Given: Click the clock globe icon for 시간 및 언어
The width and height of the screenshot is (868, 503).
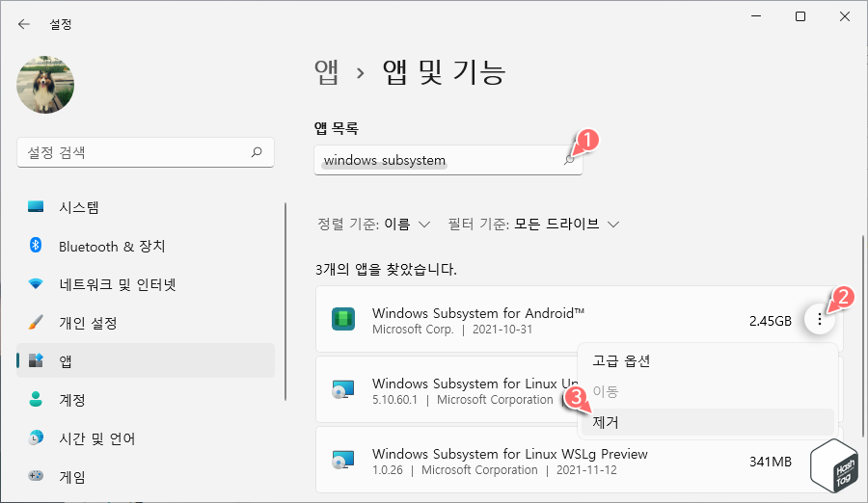Looking at the screenshot, I should 36,437.
